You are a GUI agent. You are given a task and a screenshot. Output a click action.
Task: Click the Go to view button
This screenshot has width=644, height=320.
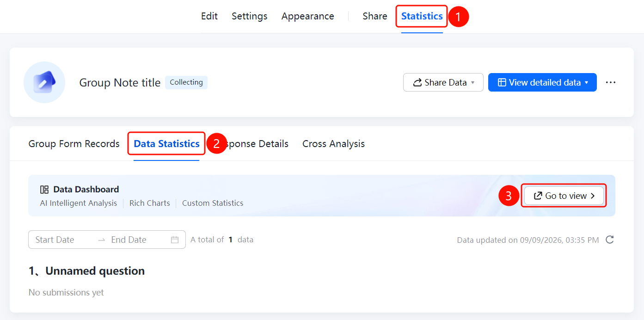564,196
